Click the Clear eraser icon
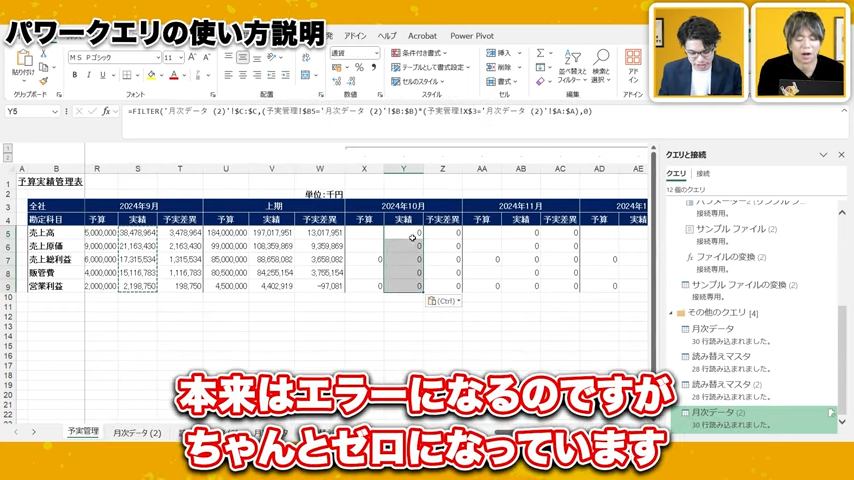 (540, 82)
